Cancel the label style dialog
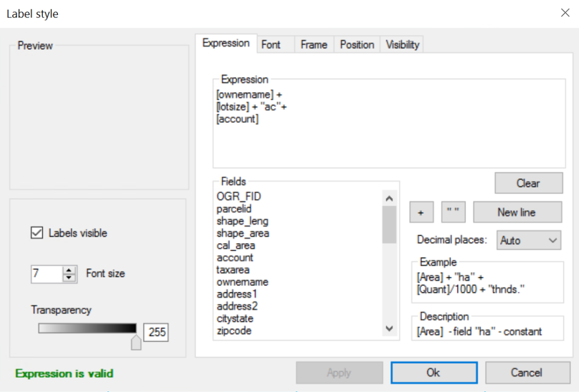Image resolution: width=579 pixels, height=392 pixels. [x=527, y=372]
